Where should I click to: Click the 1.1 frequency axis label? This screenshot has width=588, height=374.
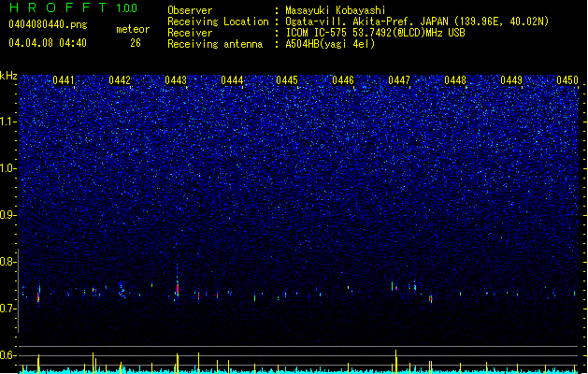click(x=8, y=122)
